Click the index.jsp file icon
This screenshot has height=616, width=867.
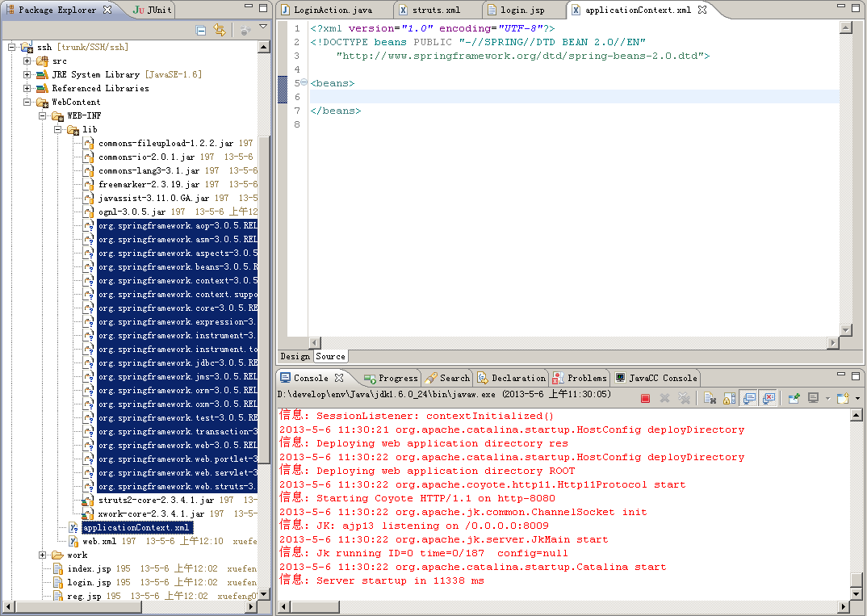tap(57, 569)
